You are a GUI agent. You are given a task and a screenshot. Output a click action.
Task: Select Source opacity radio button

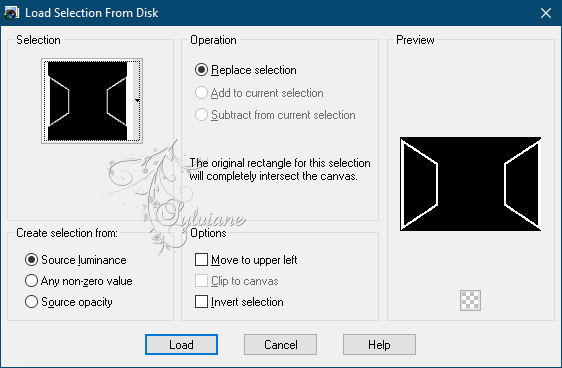coord(69,302)
